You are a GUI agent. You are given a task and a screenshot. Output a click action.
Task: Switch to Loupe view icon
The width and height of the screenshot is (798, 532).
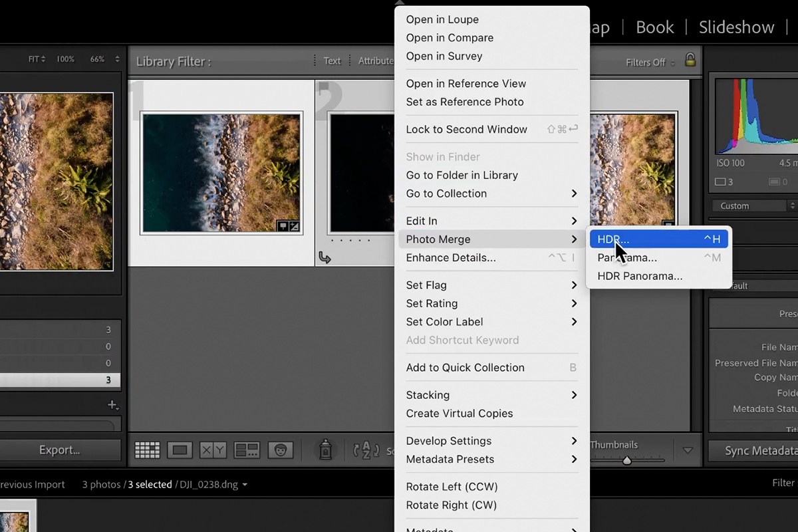180,450
